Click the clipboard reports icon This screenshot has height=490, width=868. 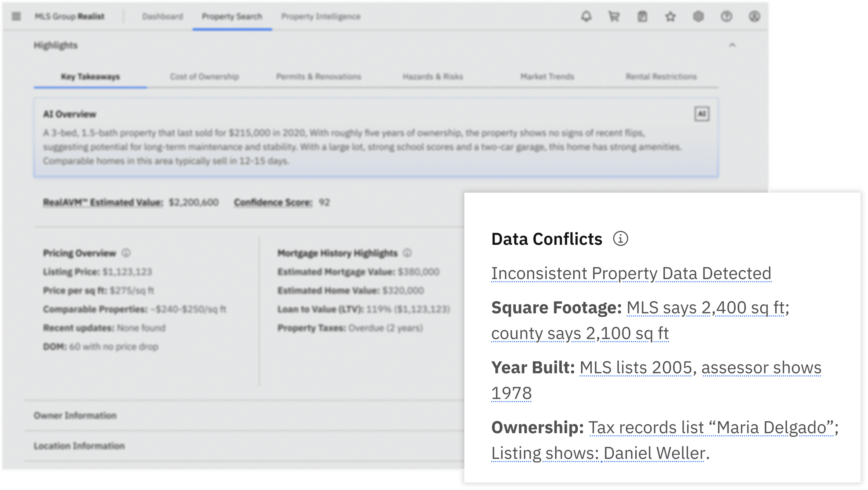point(642,16)
